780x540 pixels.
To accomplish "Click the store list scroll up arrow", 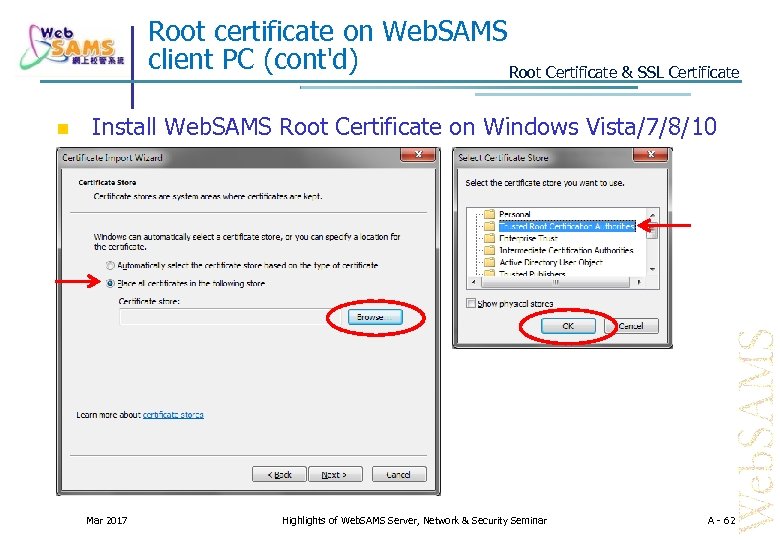I will pyautogui.click(x=652, y=215).
